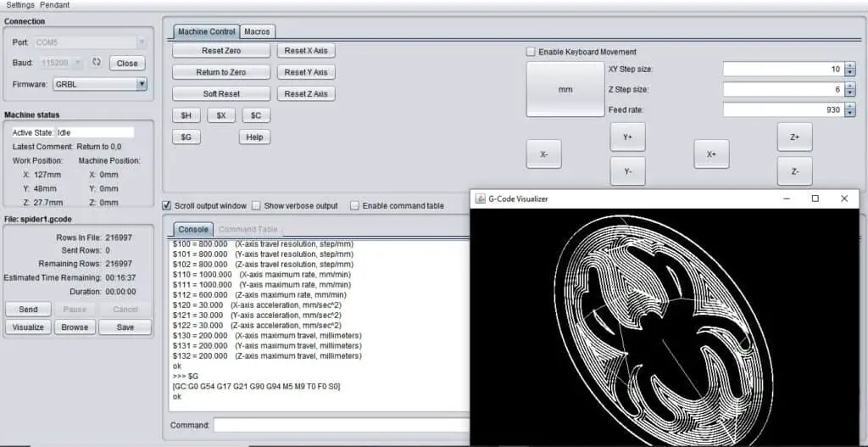Click Rows In File value 216997
This screenshot has height=447, width=868.
tap(119, 237)
